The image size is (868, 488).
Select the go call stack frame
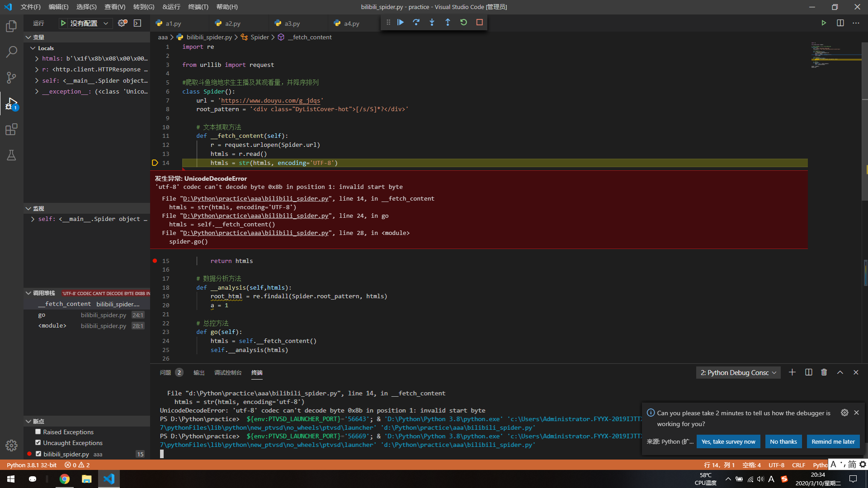(x=87, y=315)
